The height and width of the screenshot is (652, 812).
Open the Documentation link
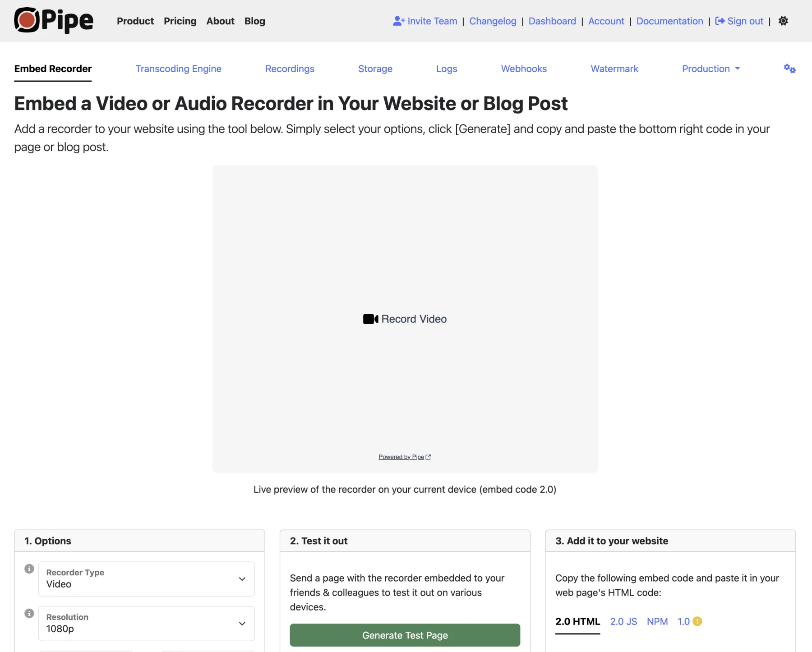[x=669, y=21]
